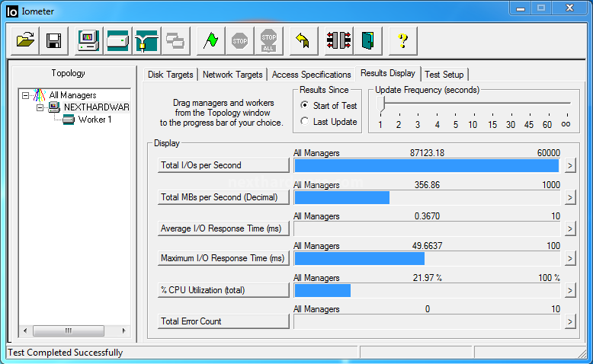Screen dimensions: 593x364
Task: Click the Update Frequency slider thumb
Action: pos(381,104)
